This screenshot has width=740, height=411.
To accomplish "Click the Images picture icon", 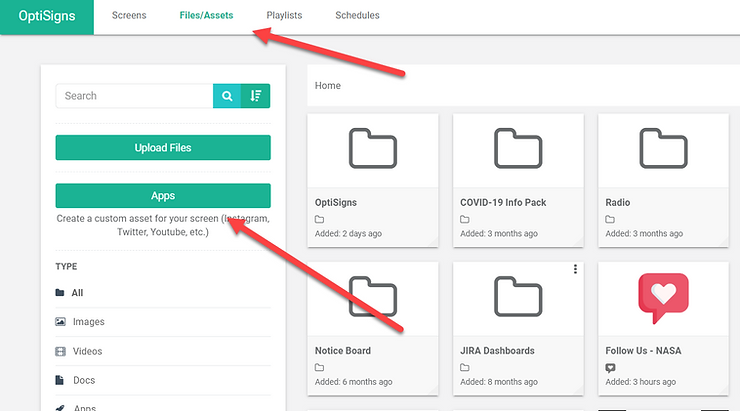I will pos(60,322).
